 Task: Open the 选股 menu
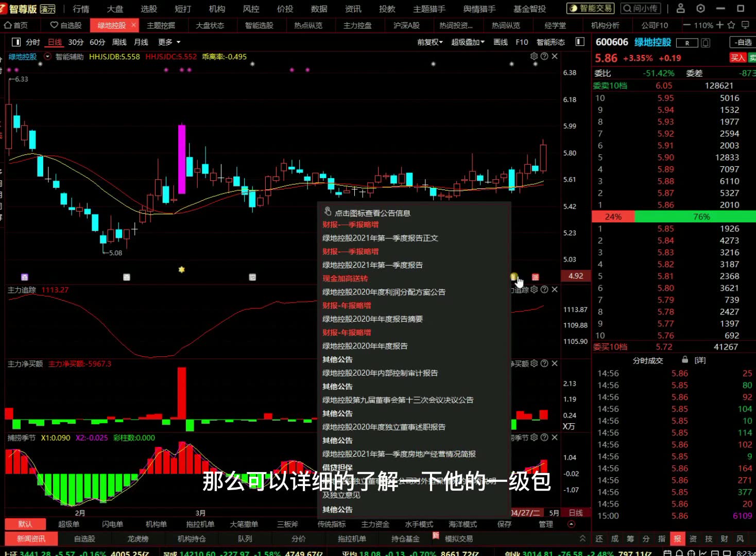149,9
